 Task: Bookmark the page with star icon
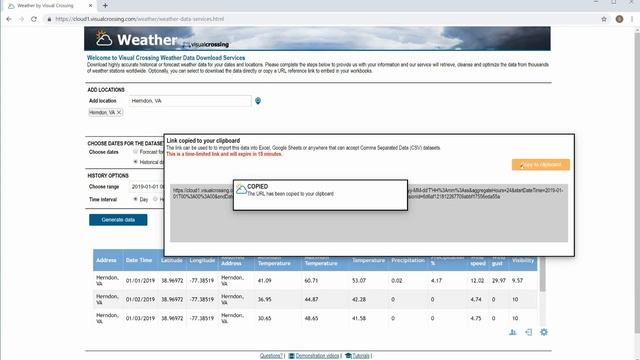[604, 19]
